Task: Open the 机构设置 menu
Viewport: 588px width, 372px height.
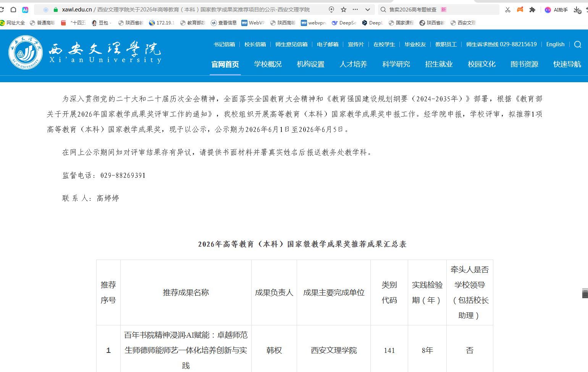Action: click(x=311, y=64)
